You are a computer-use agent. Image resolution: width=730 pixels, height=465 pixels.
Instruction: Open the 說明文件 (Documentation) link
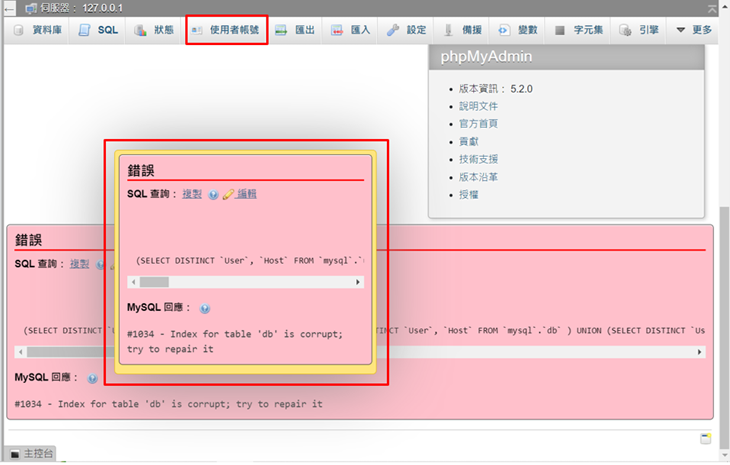pos(478,106)
